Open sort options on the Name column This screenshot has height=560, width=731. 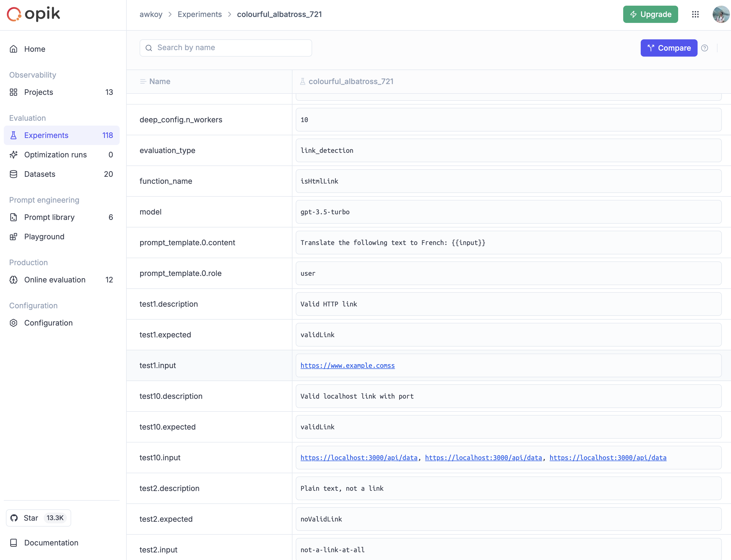[143, 81]
